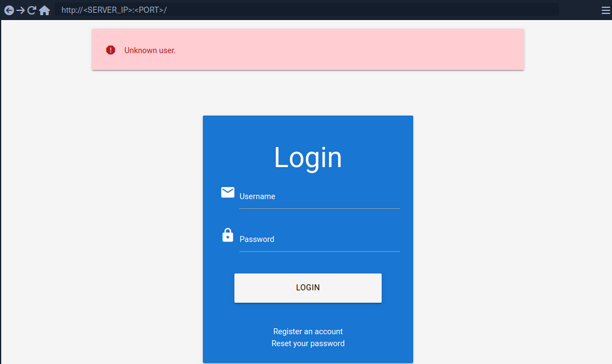
Task: Open the Reset your password link
Action: (x=308, y=343)
